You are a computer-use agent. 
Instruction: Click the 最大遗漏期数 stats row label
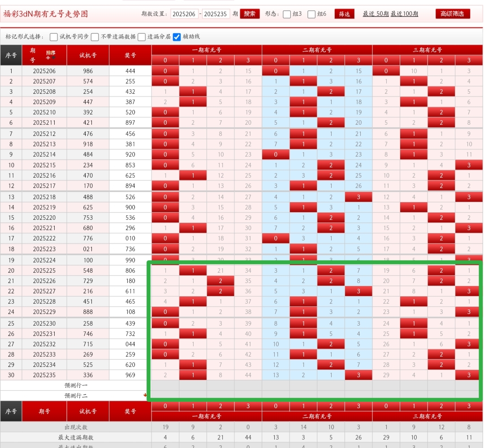coord(76,438)
